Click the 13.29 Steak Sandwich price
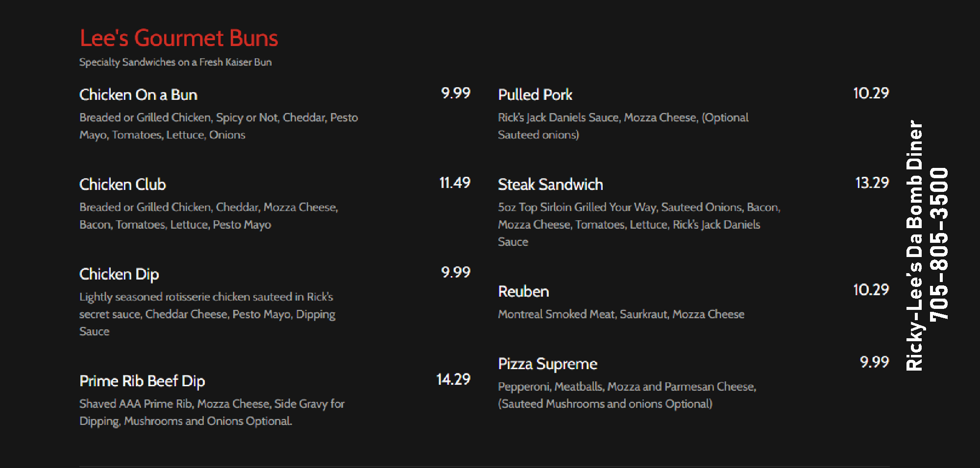The image size is (980, 468). (x=872, y=183)
